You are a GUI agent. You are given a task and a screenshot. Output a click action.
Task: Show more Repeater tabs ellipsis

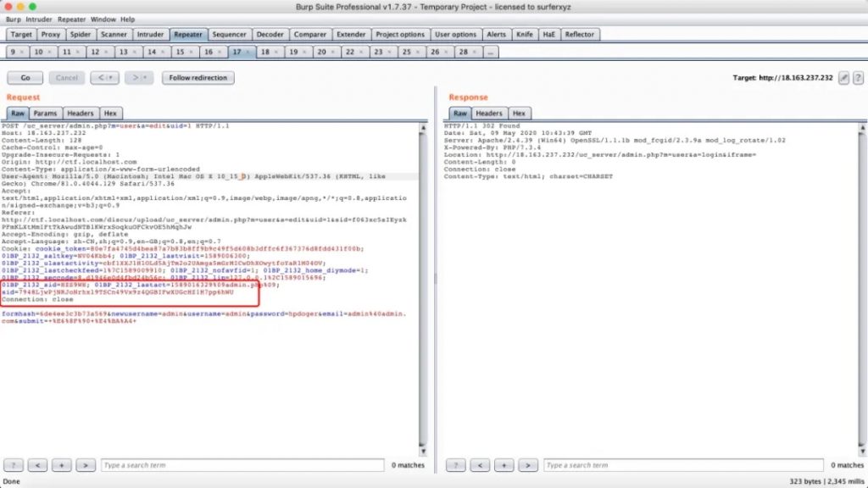pyautogui.click(x=491, y=52)
